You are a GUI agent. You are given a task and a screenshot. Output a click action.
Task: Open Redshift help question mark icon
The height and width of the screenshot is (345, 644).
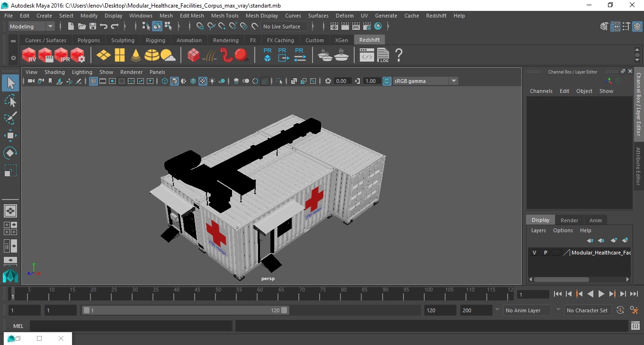point(399,55)
